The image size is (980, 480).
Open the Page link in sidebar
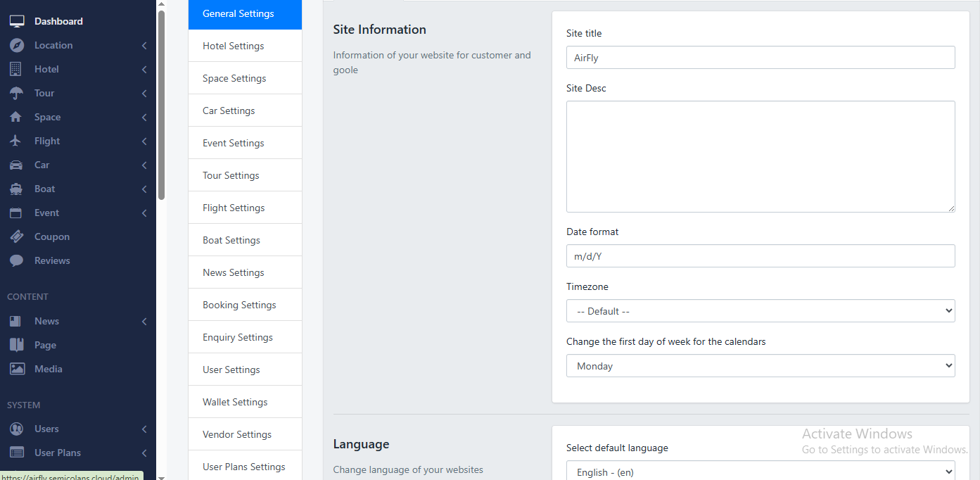click(45, 345)
